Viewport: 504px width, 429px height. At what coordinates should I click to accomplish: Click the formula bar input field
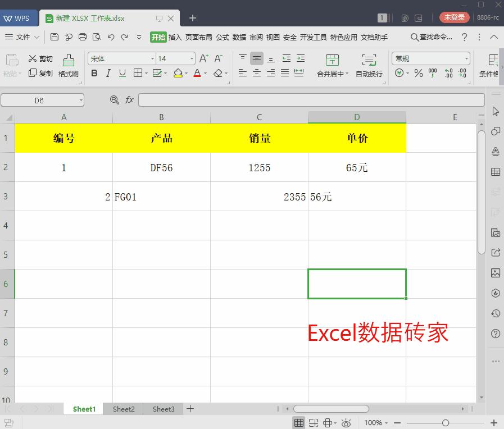pos(311,100)
